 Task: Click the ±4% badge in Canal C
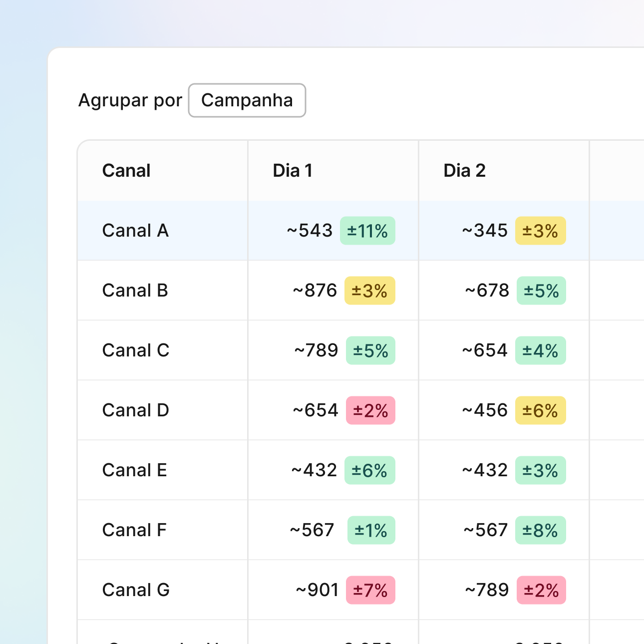(540, 350)
